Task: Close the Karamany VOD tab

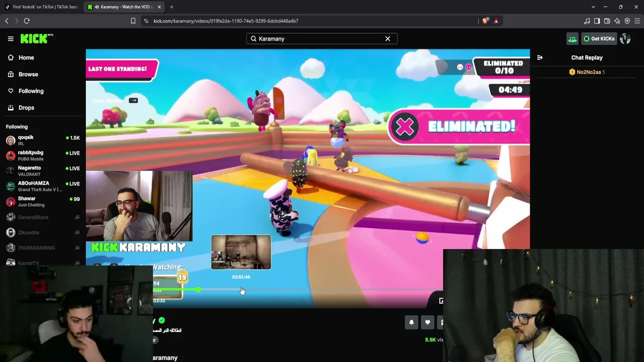Action: [x=159, y=7]
